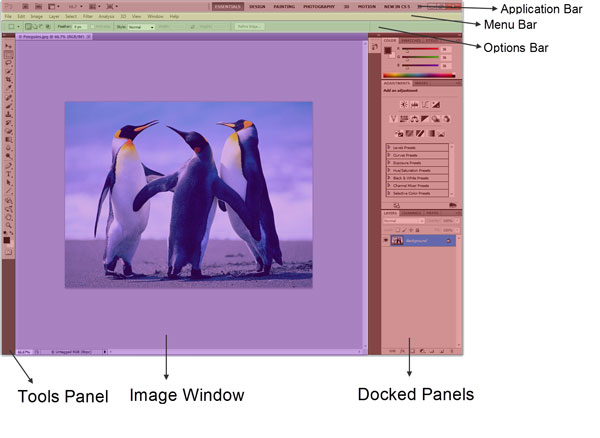Click the Invert adjustment icon
600x438 pixels.
(x=398, y=133)
